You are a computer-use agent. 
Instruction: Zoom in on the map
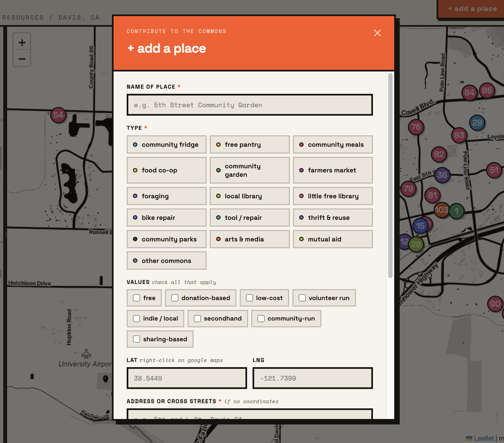(22, 42)
